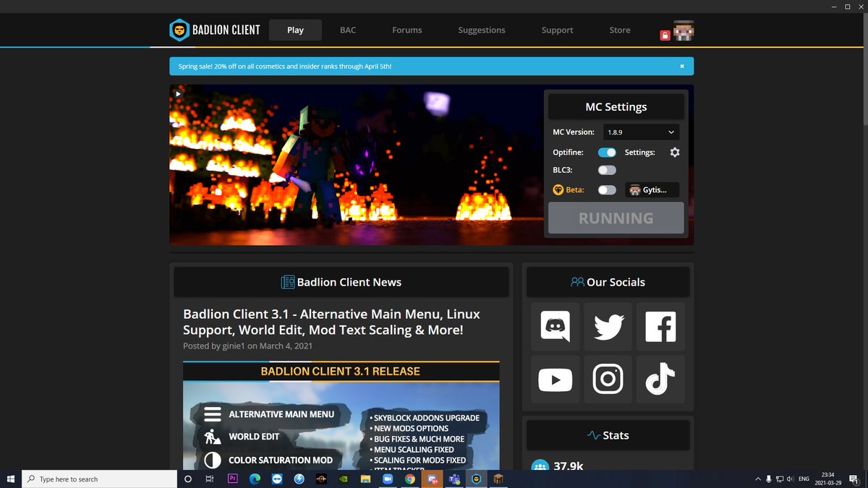Click the microphone tray icon

[x=768, y=479]
